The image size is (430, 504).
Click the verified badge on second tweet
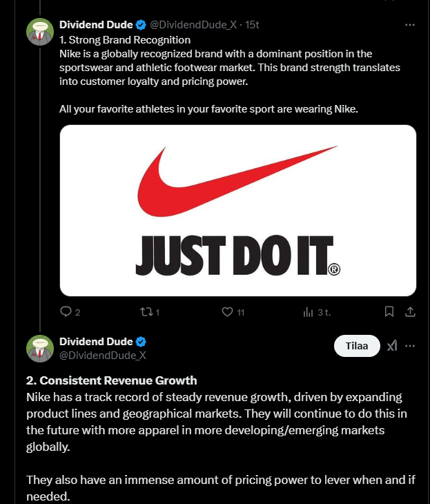tap(141, 342)
